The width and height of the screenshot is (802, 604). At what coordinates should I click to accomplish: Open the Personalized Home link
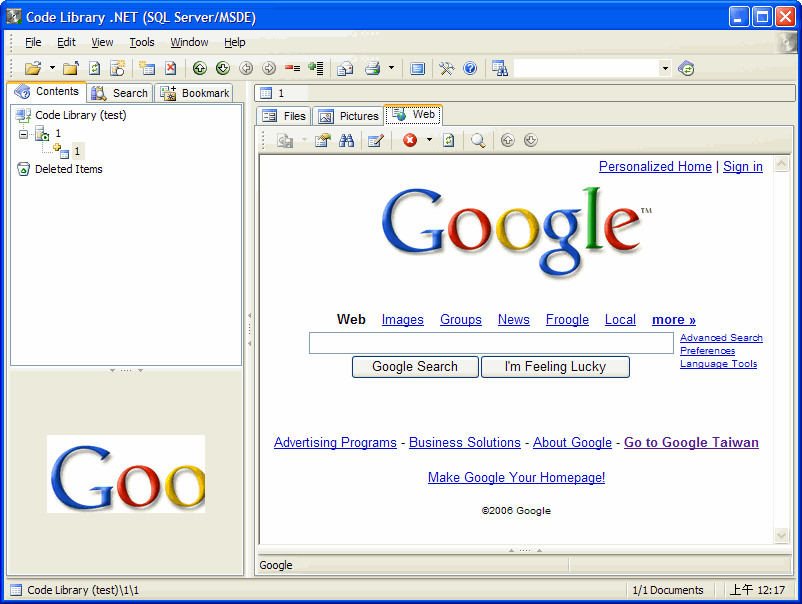655,166
